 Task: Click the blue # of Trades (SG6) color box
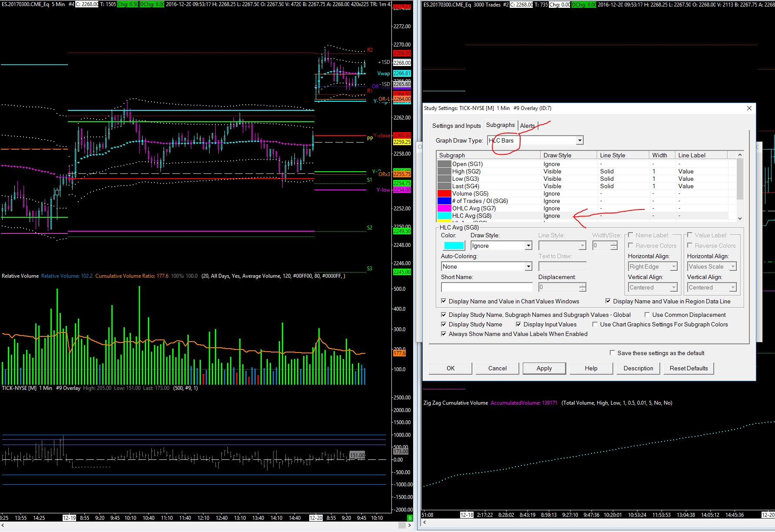[444, 201]
